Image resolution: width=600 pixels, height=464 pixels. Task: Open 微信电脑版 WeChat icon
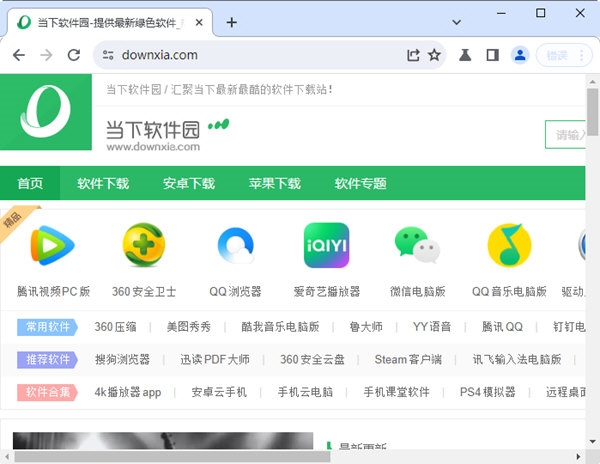click(x=417, y=245)
